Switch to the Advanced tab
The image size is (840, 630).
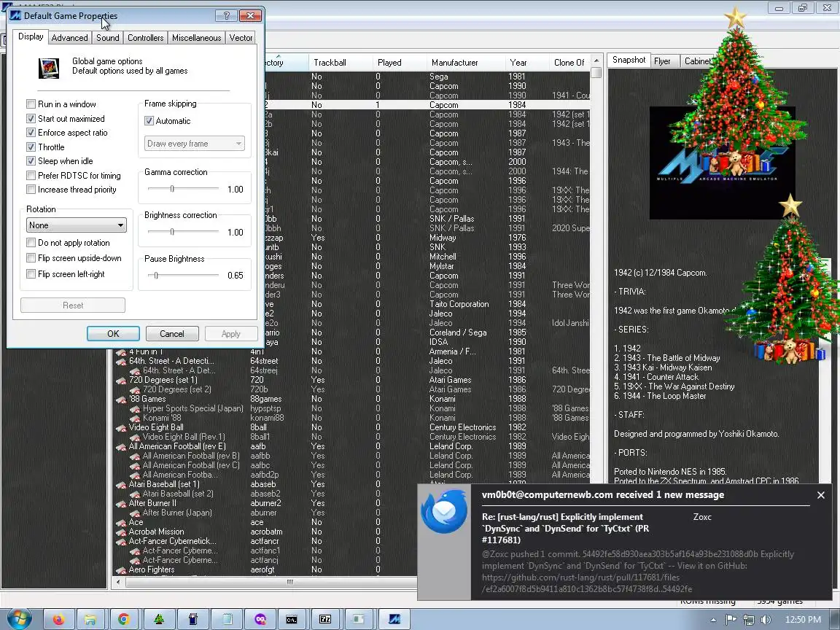[x=70, y=37]
